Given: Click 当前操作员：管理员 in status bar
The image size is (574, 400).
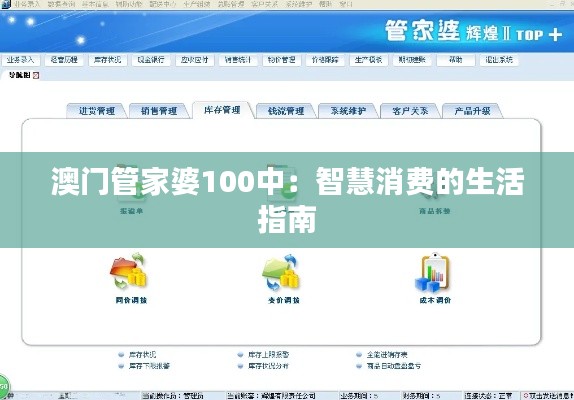Looking at the screenshot, I should click(x=173, y=396).
